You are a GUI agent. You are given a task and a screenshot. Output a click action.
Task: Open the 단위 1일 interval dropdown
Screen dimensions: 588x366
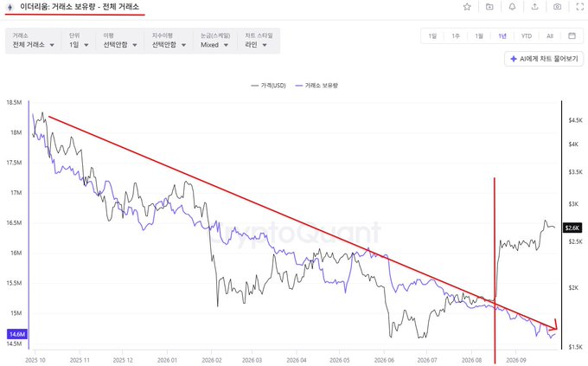pos(79,41)
